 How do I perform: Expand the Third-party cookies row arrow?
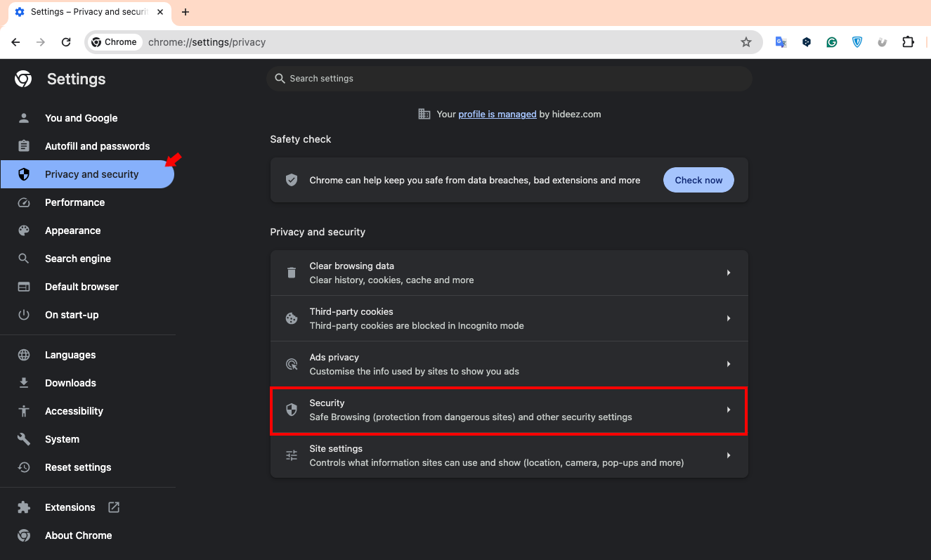click(x=729, y=318)
